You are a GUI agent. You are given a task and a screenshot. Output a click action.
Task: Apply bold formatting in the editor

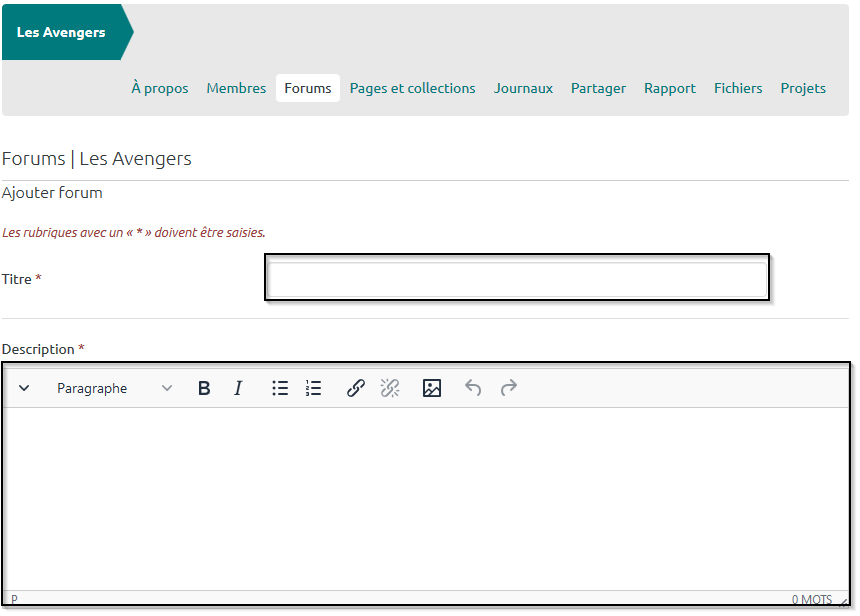click(204, 388)
